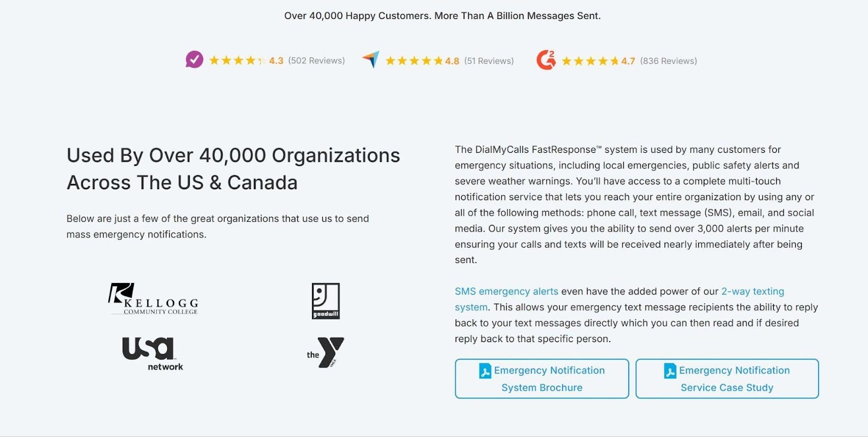Click the Kellogg Community College logo
868x437 pixels.
point(154,299)
